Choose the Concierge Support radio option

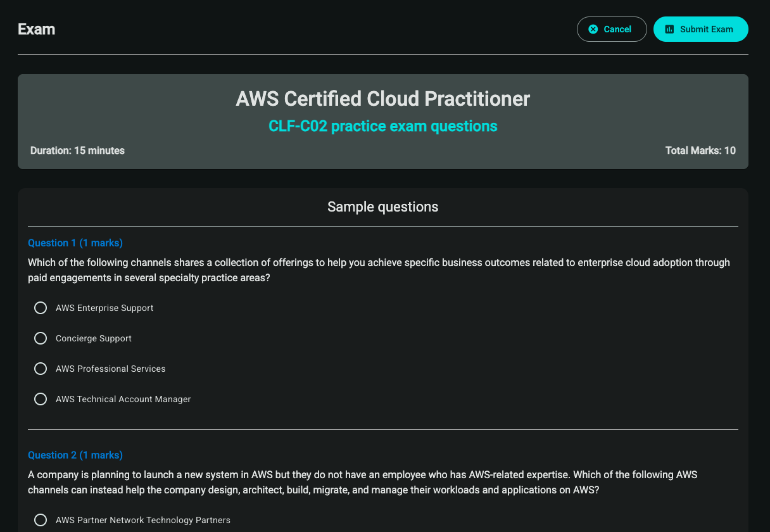point(41,338)
